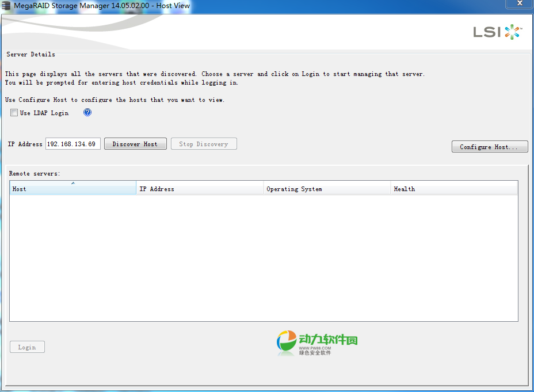Enable the Use LDAP Login checkbox
Viewport: 534px width, 392px height.
point(14,113)
